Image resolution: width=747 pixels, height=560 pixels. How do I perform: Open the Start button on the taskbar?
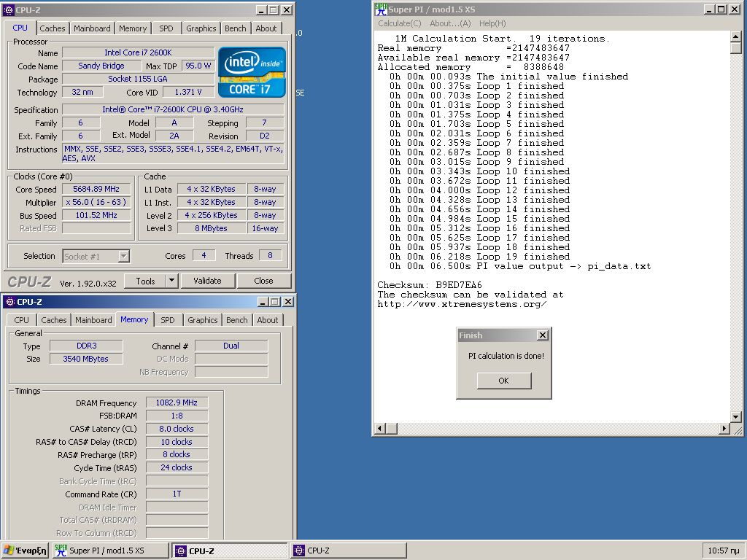26,551
